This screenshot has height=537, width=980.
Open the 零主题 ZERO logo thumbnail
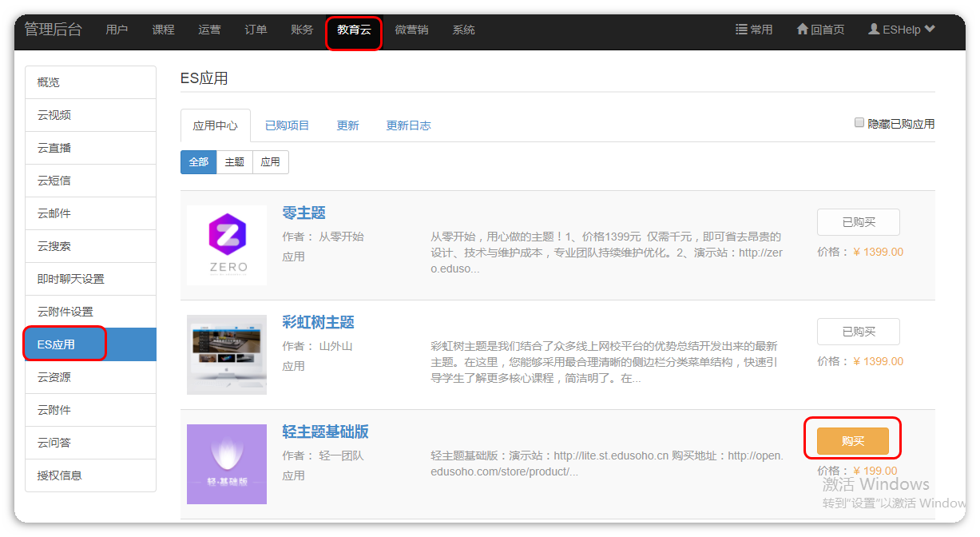pyautogui.click(x=227, y=245)
